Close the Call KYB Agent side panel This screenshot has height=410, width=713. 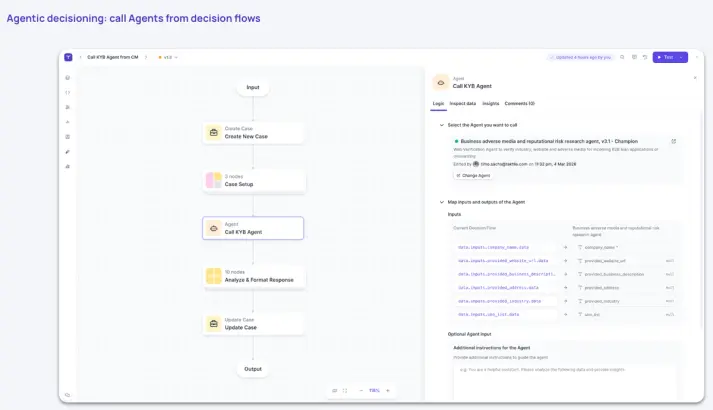[695, 78]
